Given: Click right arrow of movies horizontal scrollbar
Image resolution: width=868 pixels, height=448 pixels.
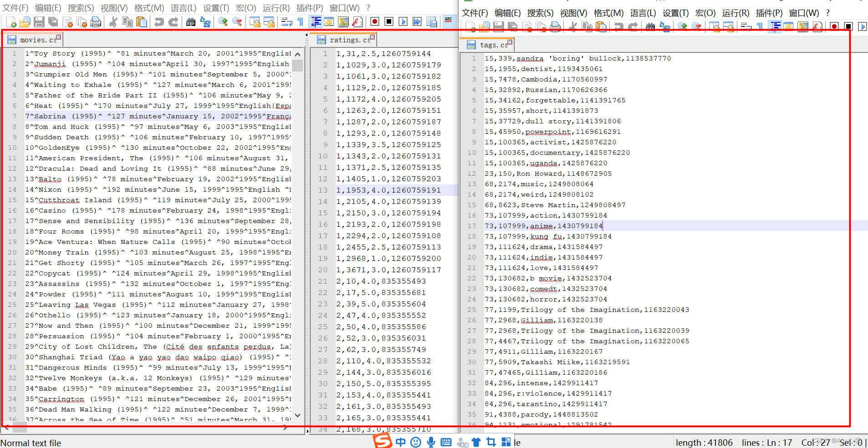Looking at the screenshot, I should [285, 427].
